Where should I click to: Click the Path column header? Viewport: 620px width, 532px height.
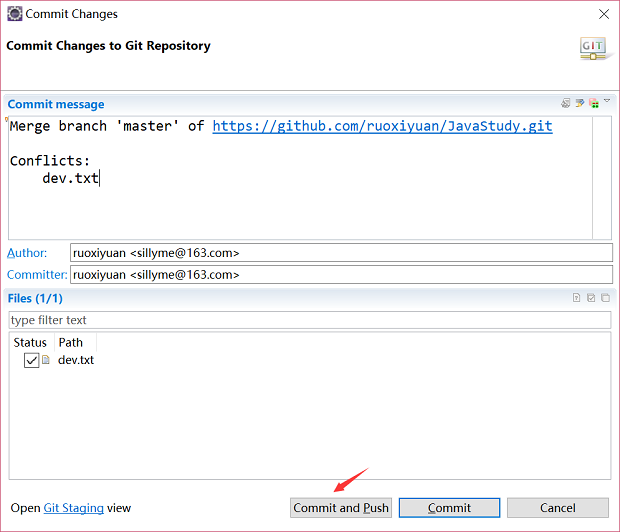[71, 342]
